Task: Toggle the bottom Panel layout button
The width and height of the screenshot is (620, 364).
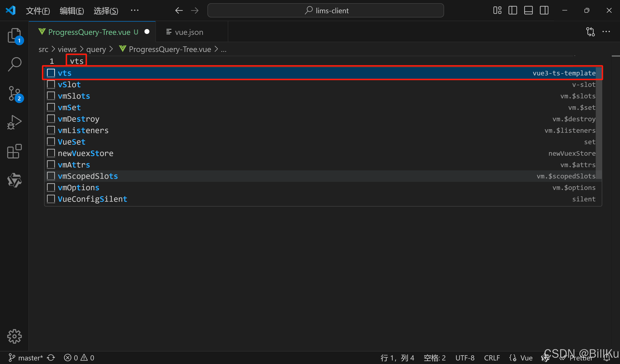Action: pyautogui.click(x=528, y=10)
